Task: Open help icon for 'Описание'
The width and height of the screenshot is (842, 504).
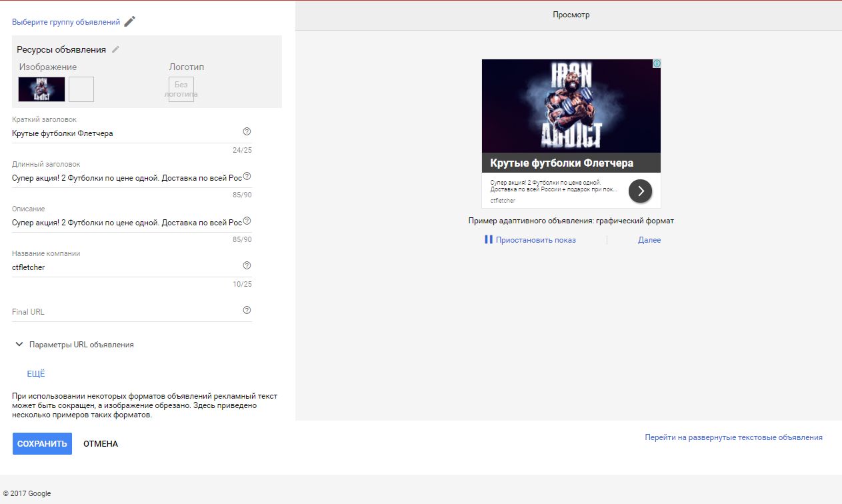Action: click(x=247, y=221)
